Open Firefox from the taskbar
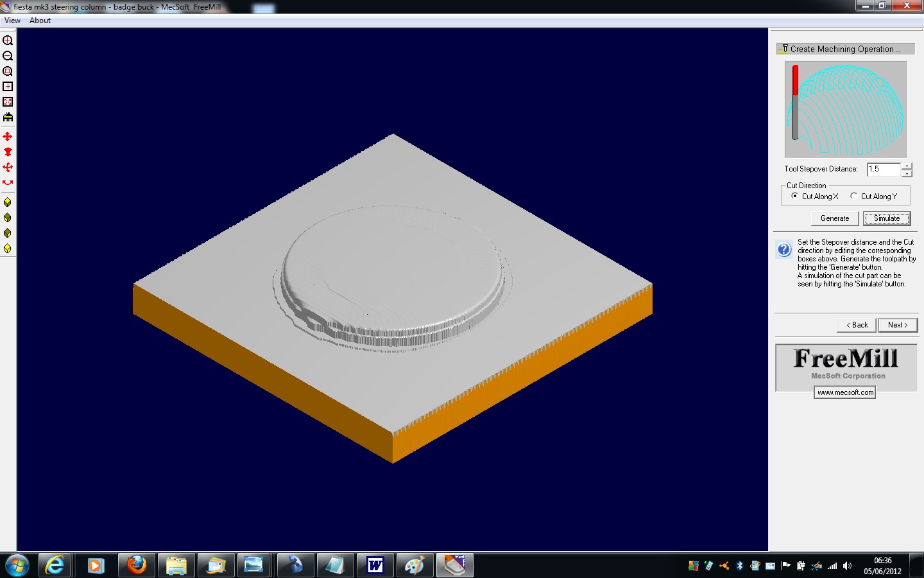 [136, 565]
